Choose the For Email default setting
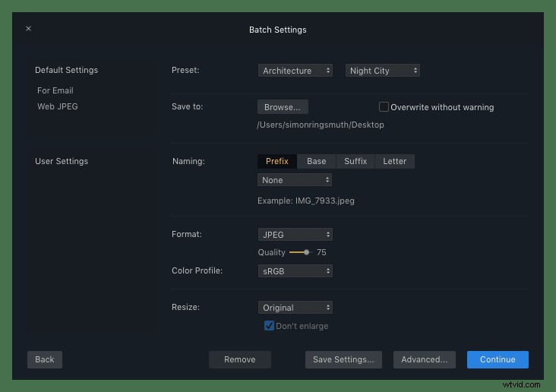This screenshot has height=392, width=556. coord(55,90)
